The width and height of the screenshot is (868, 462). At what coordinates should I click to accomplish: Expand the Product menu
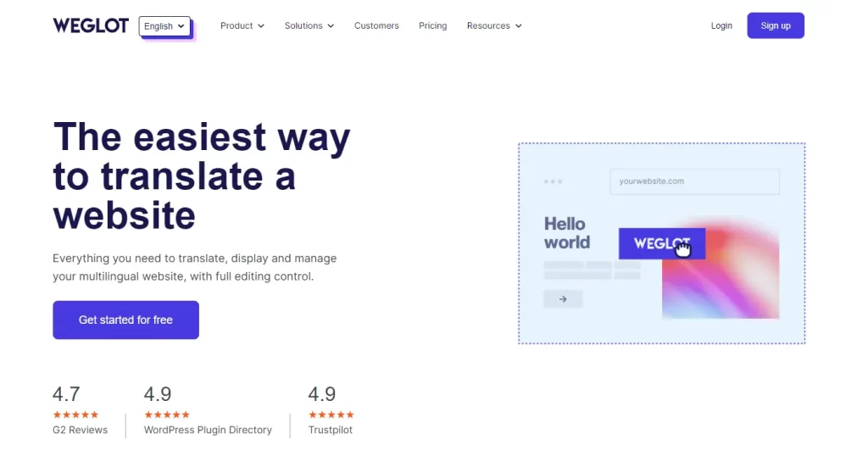[242, 26]
